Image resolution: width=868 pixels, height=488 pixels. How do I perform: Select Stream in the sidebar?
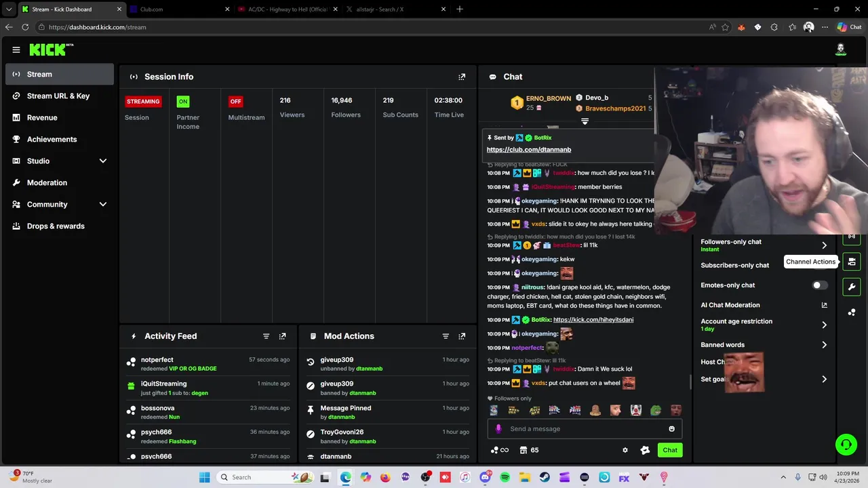[x=60, y=74]
